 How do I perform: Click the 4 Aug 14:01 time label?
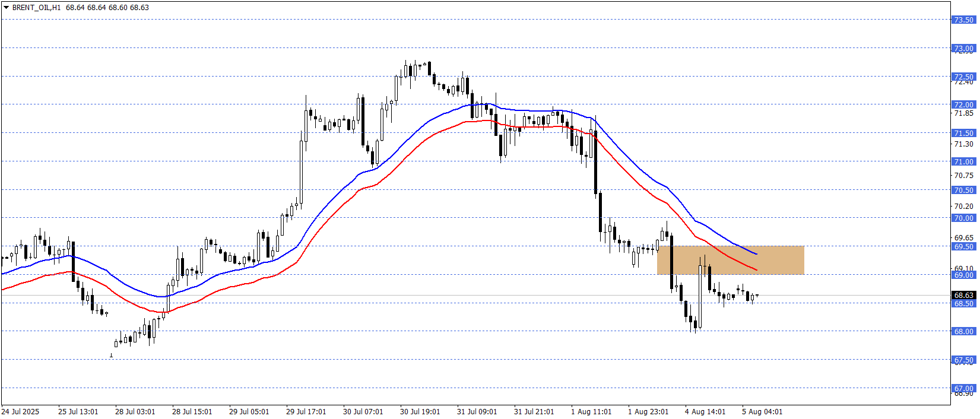click(705, 411)
